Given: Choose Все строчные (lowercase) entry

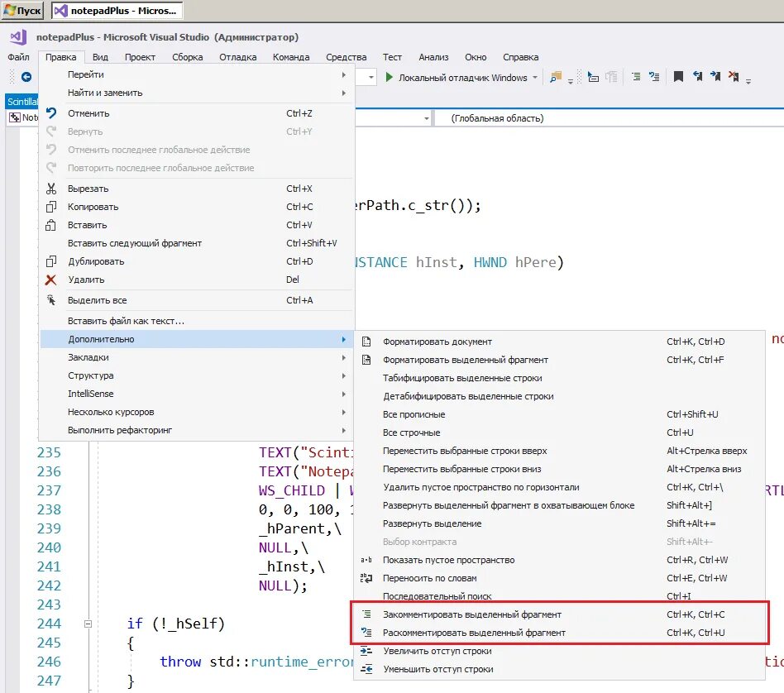Looking at the screenshot, I should pos(560,433).
